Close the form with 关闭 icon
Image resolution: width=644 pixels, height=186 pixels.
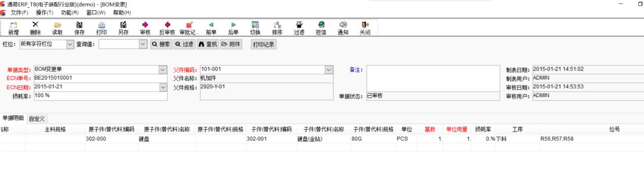click(x=365, y=28)
